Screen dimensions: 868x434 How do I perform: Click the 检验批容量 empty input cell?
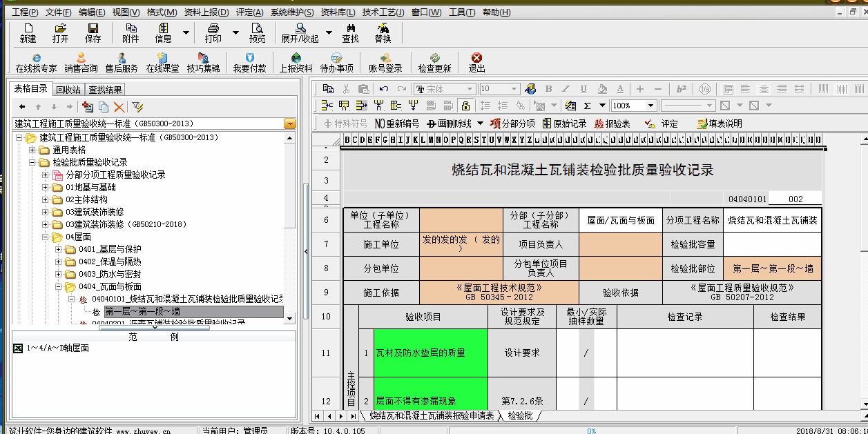click(x=772, y=244)
